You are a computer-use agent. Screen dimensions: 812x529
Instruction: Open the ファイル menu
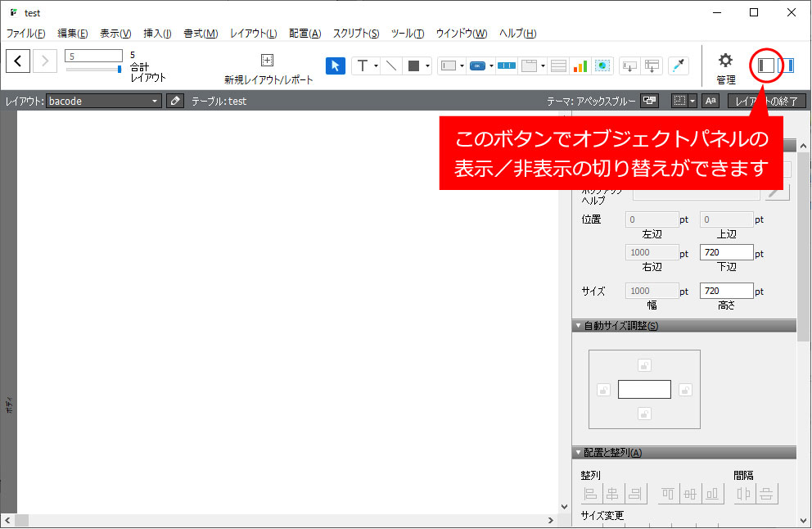[x=26, y=33]
